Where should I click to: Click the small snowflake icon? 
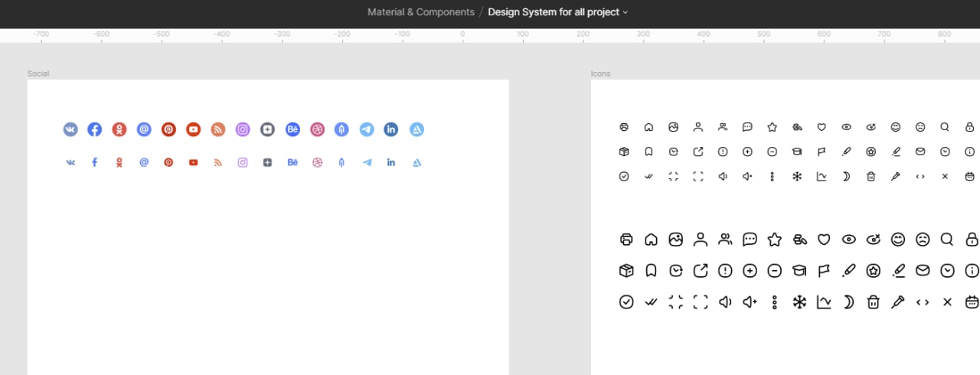point(797,176)
